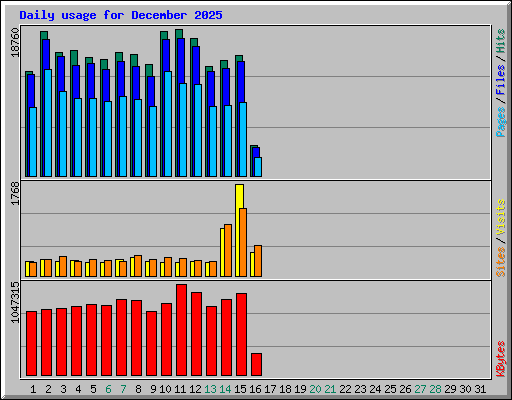Click the Sites legend label
Screen dimensions: 512x400
[x=501, y=262]
